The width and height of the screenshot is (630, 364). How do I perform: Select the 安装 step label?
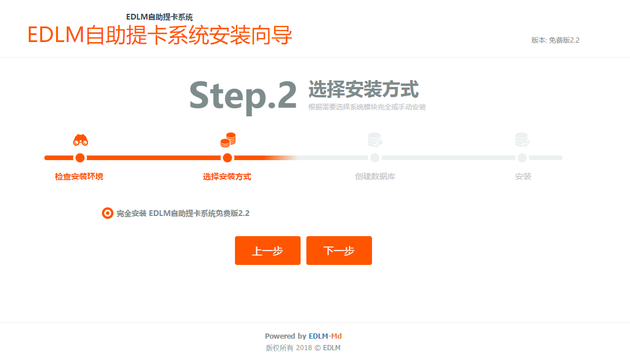pos(523,176)
